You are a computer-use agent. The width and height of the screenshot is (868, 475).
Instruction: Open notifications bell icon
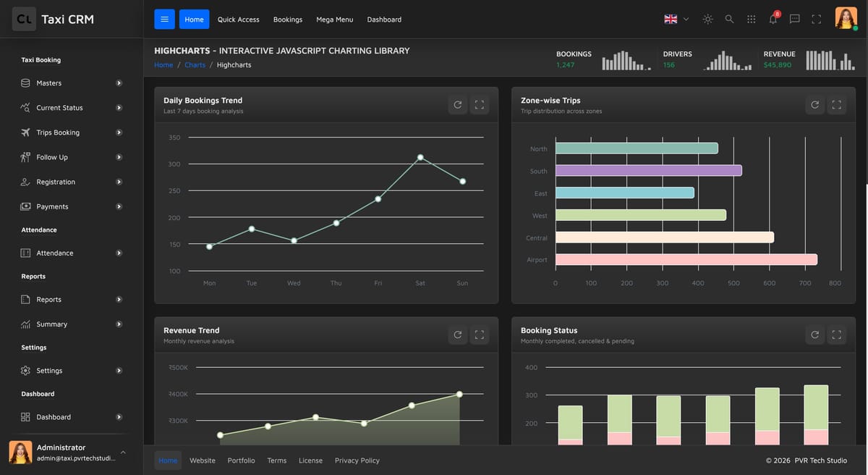pos(773,20)
